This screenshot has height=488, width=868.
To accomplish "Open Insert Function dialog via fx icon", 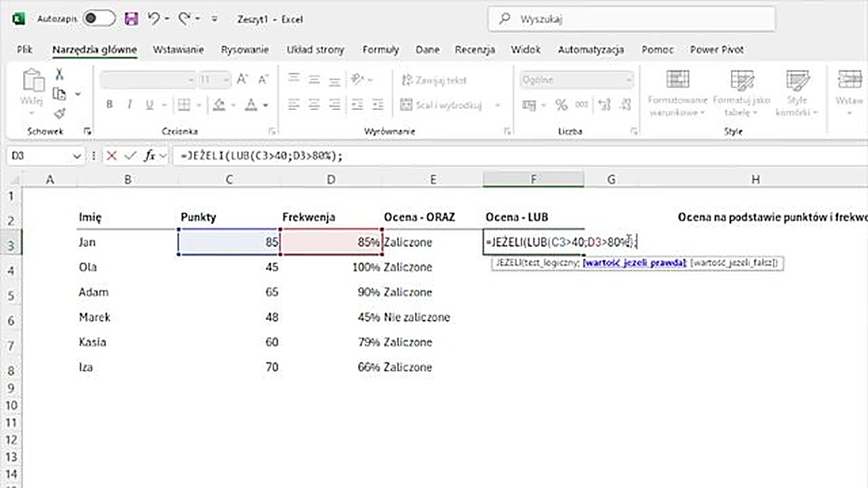I will [x=149, y=156].
